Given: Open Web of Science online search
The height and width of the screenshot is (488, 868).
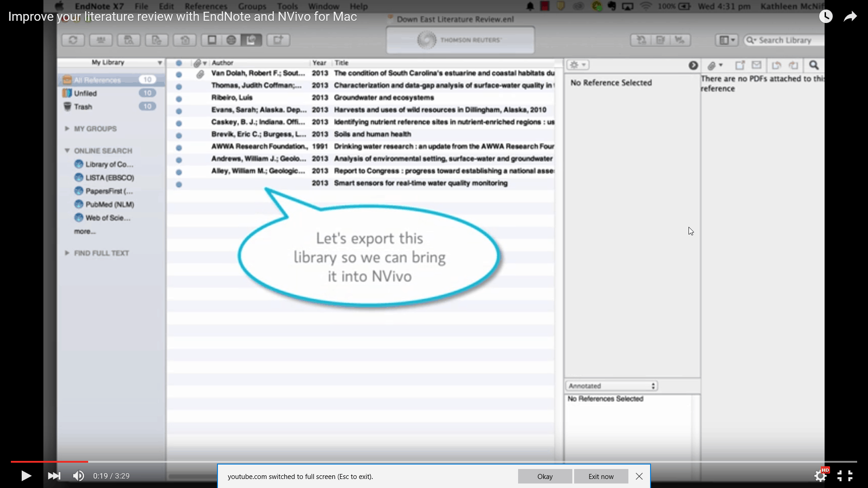Looking at the screenshot, I should tap(103, 218).
